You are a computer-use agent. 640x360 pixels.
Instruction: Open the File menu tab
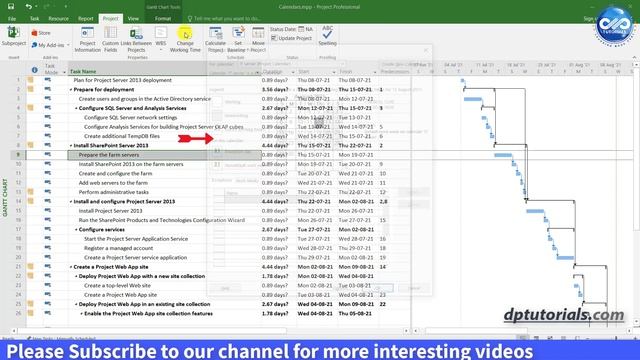coord(12,18)
